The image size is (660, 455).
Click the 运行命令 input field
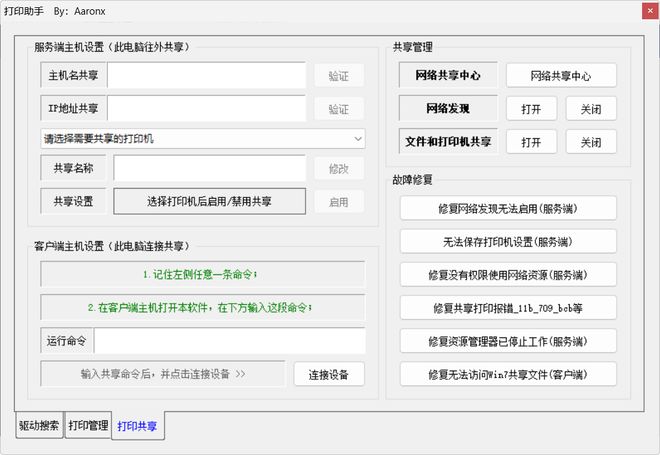coord(229,341)
